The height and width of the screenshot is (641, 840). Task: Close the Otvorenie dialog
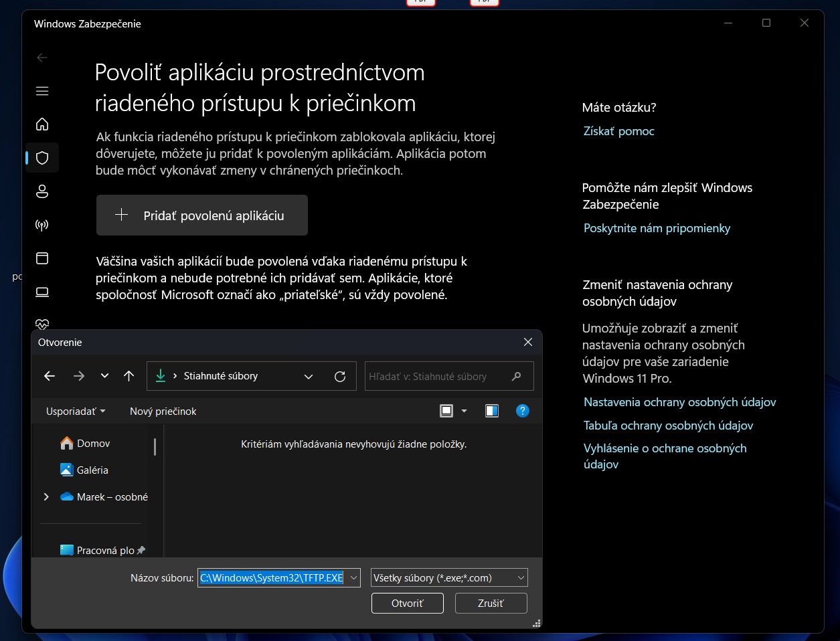coord(528,342)
